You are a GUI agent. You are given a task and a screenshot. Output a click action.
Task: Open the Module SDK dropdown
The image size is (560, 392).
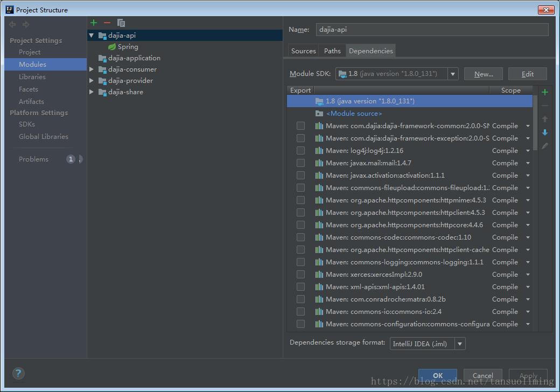[453, 74]
